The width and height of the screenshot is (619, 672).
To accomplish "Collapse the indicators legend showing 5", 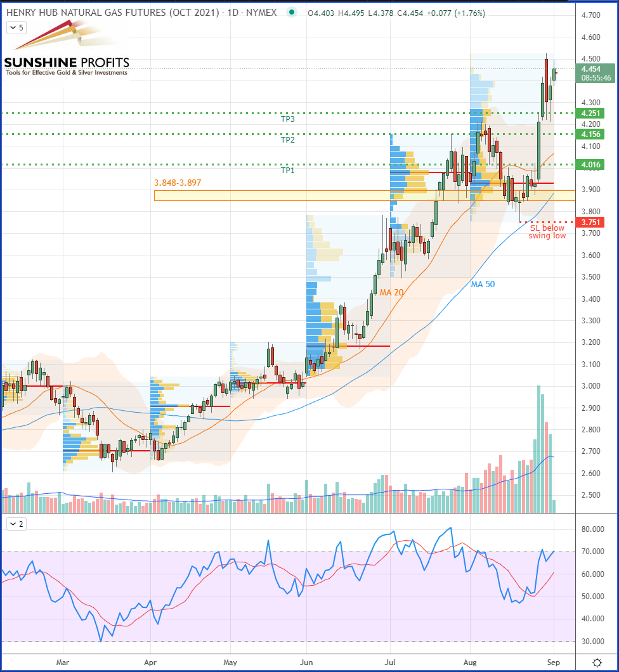I will pyautogui.click(x=16, y=28).
